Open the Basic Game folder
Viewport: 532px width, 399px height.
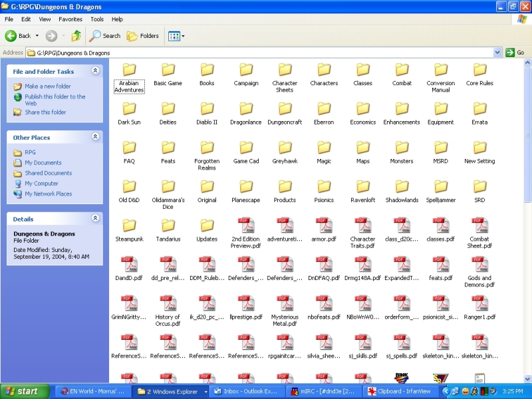tap(168, 75)
